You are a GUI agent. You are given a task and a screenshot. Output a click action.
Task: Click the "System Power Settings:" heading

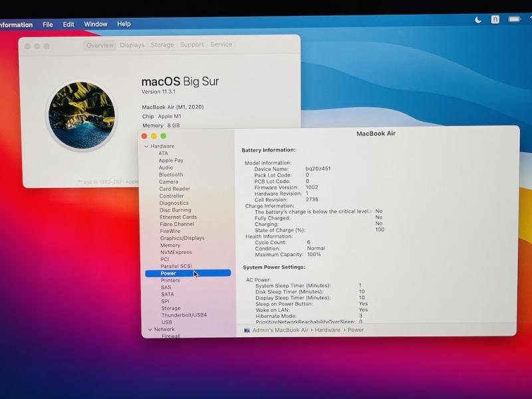(274, 267)
